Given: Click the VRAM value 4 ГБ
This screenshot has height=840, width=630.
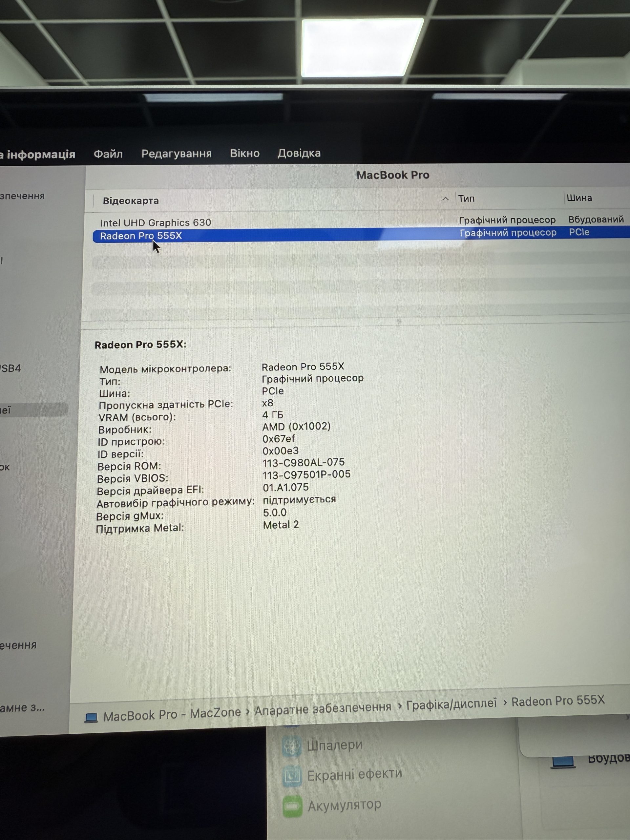Looking at the screenshot, I should (273, 414).
